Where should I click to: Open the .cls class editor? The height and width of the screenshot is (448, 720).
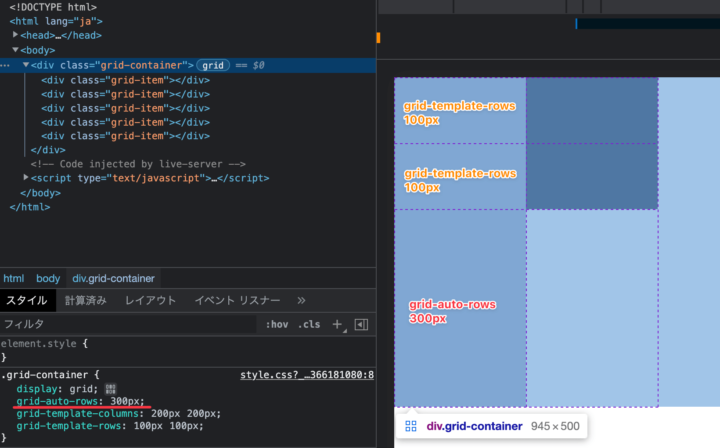coord(309,325)
